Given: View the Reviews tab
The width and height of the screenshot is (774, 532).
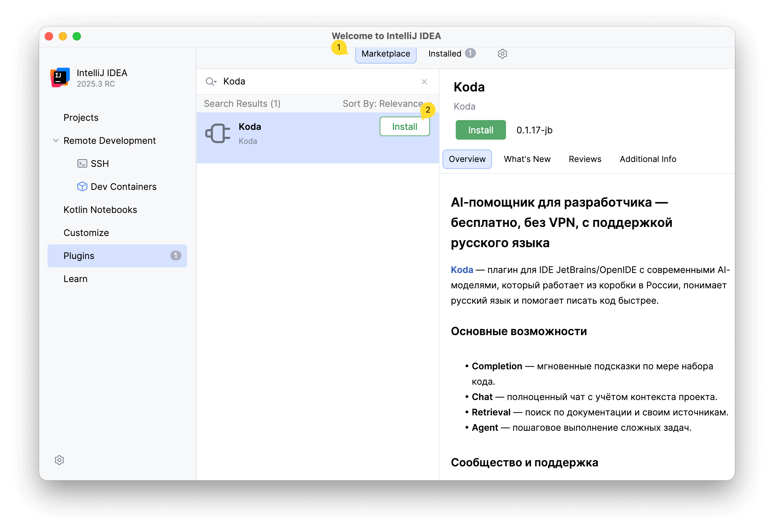Looking at the screenshot, I should point(585,159).
